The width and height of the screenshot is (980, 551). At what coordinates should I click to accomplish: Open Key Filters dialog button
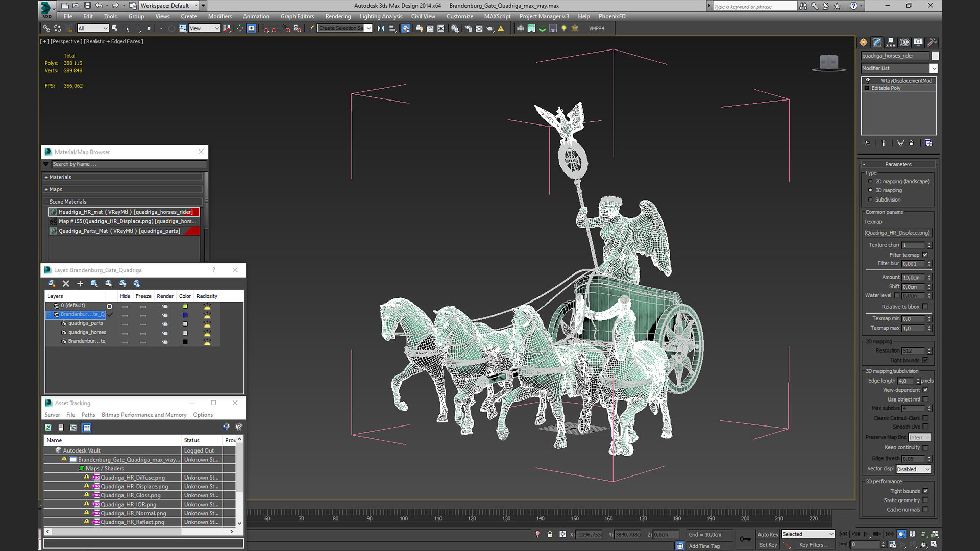click(x=814, y=545)
